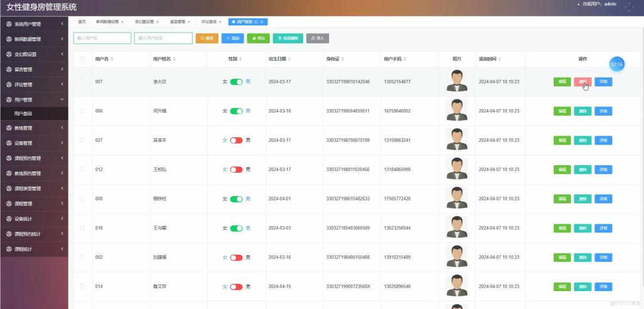Sort table by 添加时间 column arrows

[x=499, y=59]
